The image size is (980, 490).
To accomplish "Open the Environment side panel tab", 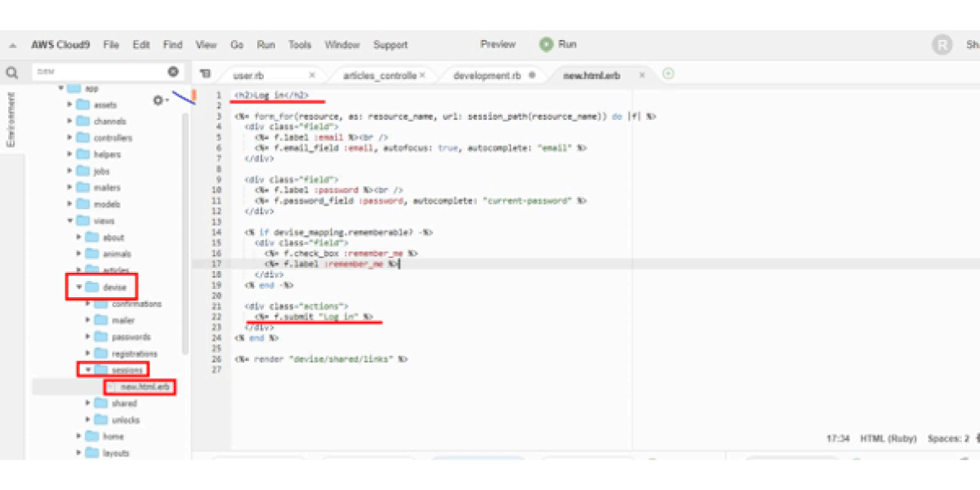I will pyautogui.click(x=11, y=119).
